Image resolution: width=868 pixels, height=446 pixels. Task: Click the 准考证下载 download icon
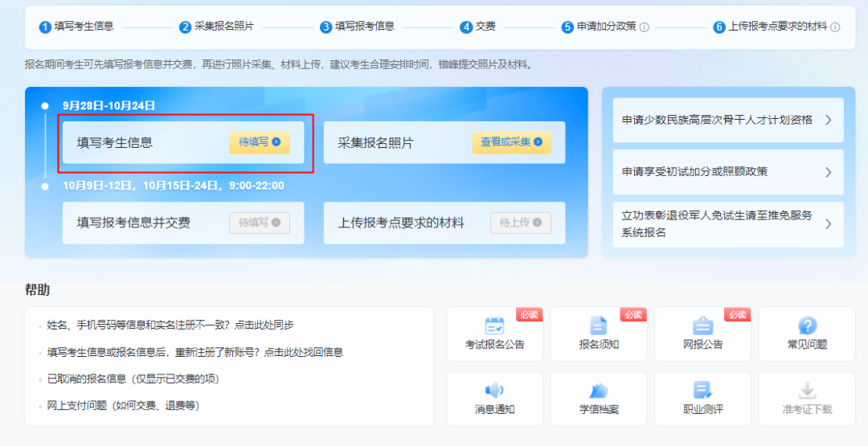(807, 390)
